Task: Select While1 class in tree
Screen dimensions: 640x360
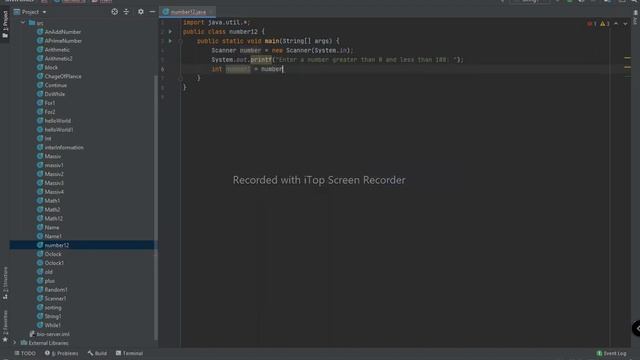Action: point(49,325)
